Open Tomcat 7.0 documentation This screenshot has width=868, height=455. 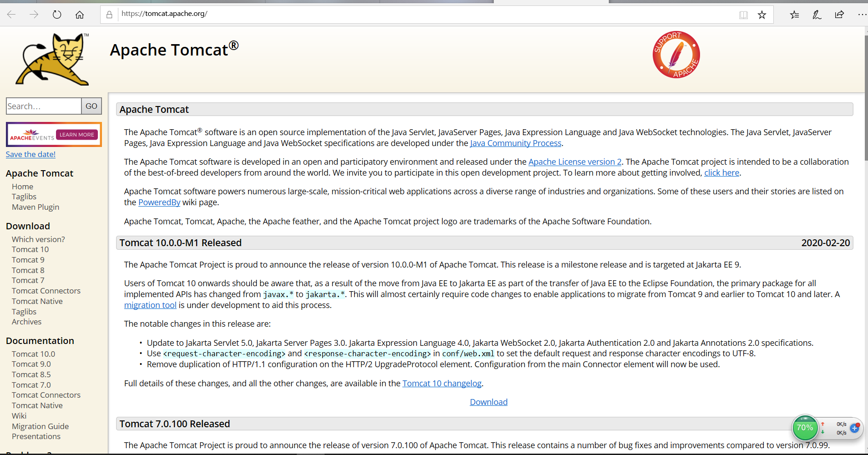tap(31, 385)
